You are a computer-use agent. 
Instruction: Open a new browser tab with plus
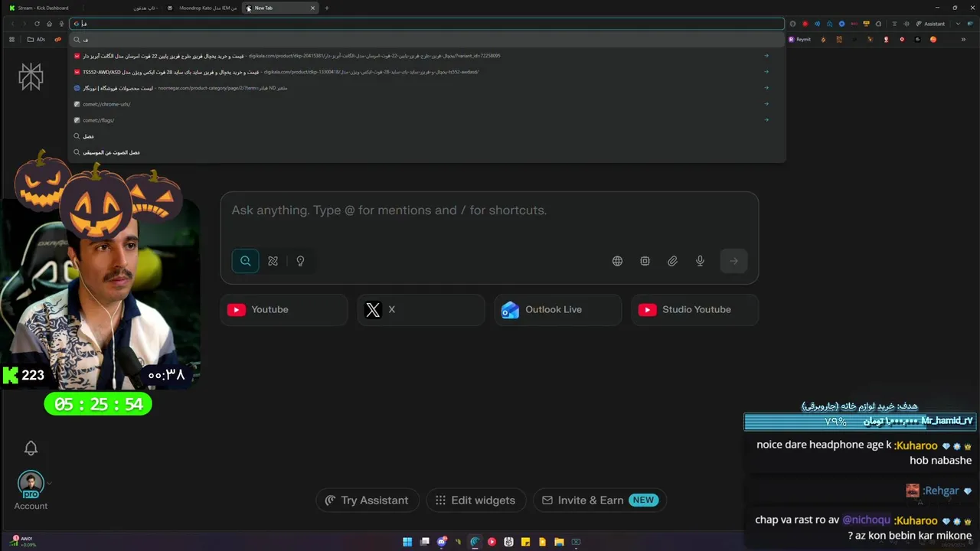coord(327,8)
